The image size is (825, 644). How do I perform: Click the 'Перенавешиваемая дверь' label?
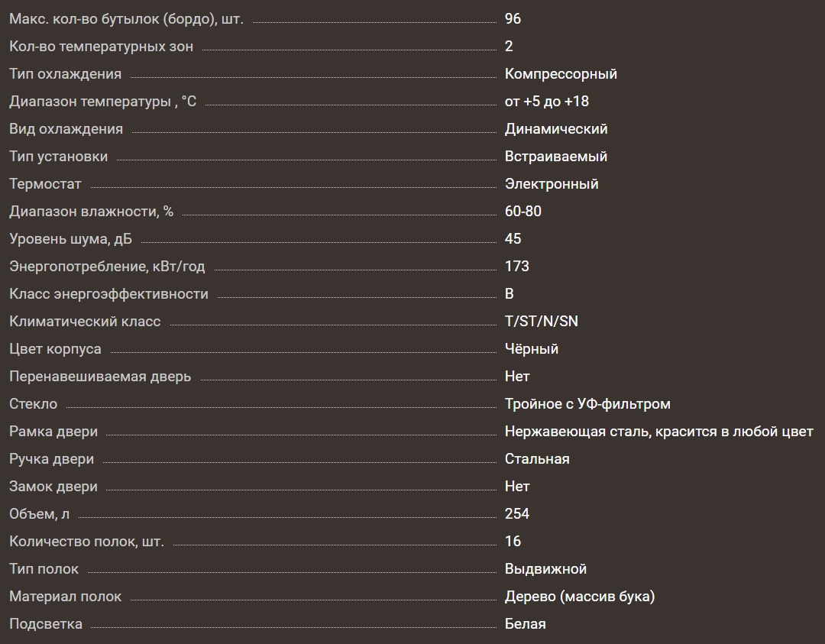coord(100,377)
